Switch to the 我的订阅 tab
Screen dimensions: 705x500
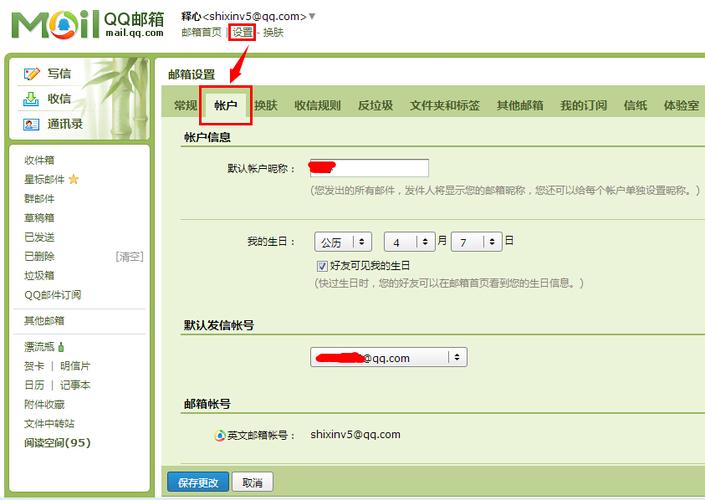(x=584, y=106)
